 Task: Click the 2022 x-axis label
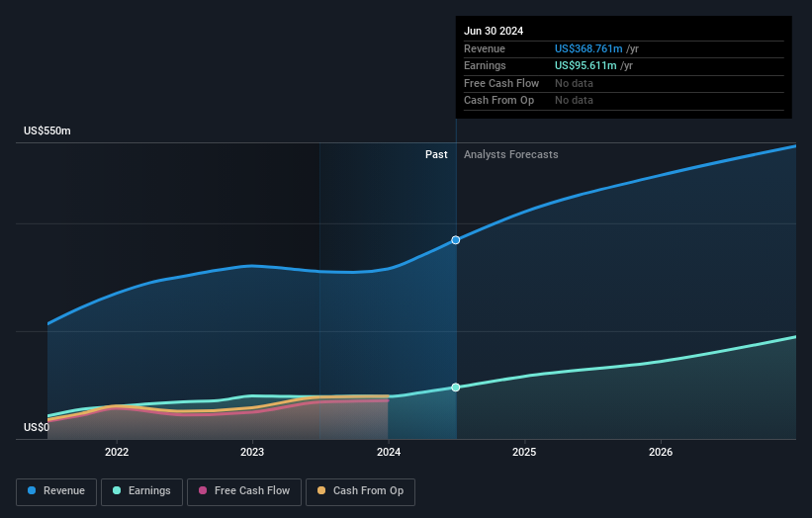(117, 453)
